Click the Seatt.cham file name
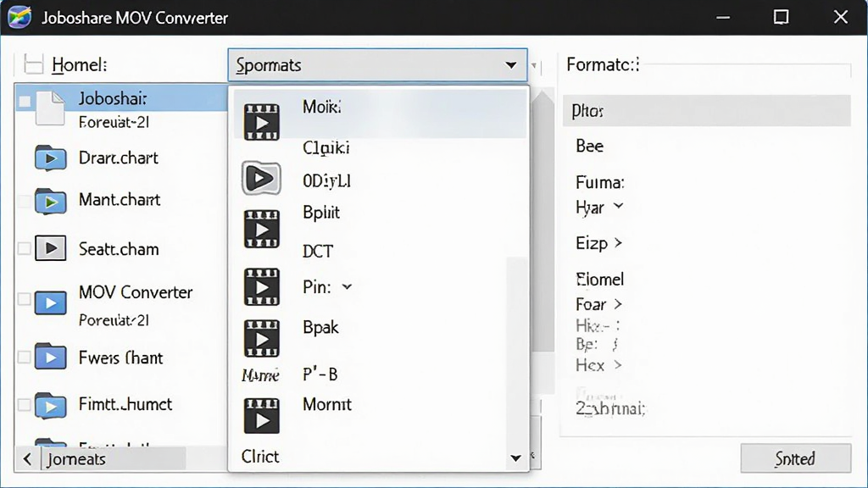 click(x=119, y=250)
